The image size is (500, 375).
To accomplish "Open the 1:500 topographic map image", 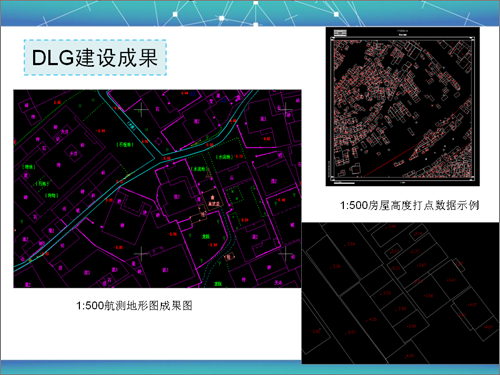I will [x=157, y=189].
